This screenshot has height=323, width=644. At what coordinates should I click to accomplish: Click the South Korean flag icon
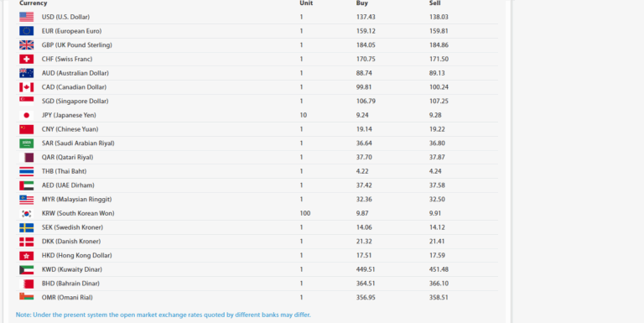click(x=26, y=213)
